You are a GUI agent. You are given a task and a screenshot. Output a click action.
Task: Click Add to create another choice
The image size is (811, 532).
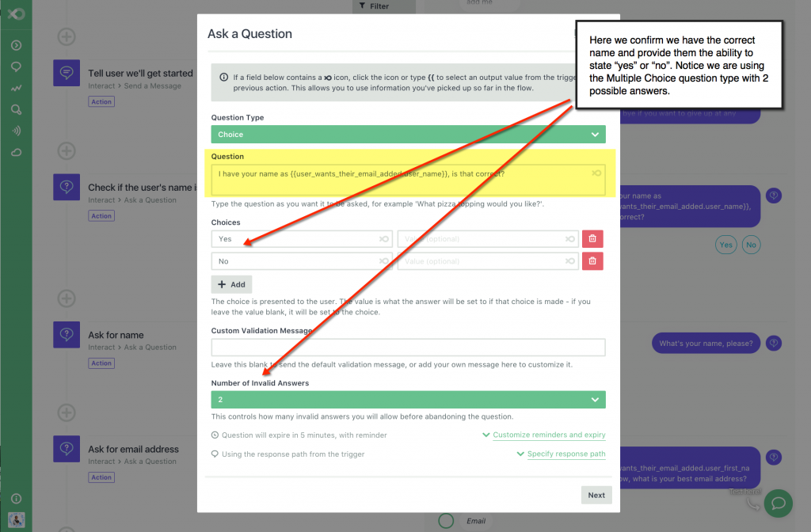(x=233, y=284)
